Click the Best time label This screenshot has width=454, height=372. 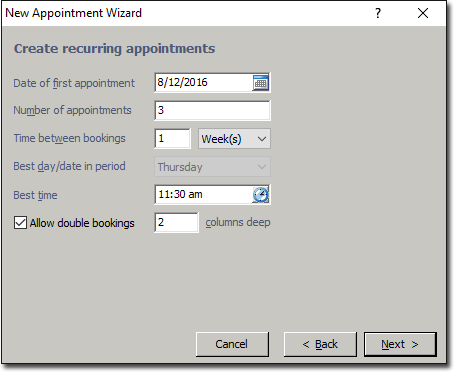click(x=35, y=195)
